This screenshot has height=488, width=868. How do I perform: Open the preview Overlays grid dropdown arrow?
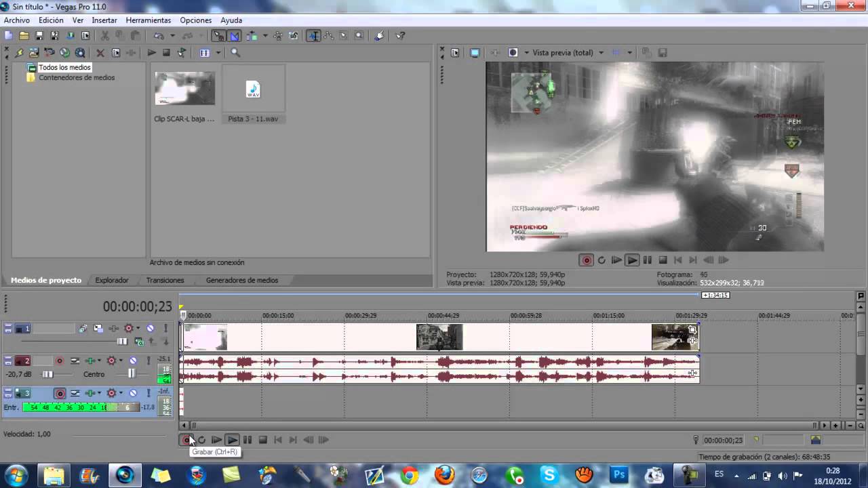pyautogui.click(x=629, y=52)
